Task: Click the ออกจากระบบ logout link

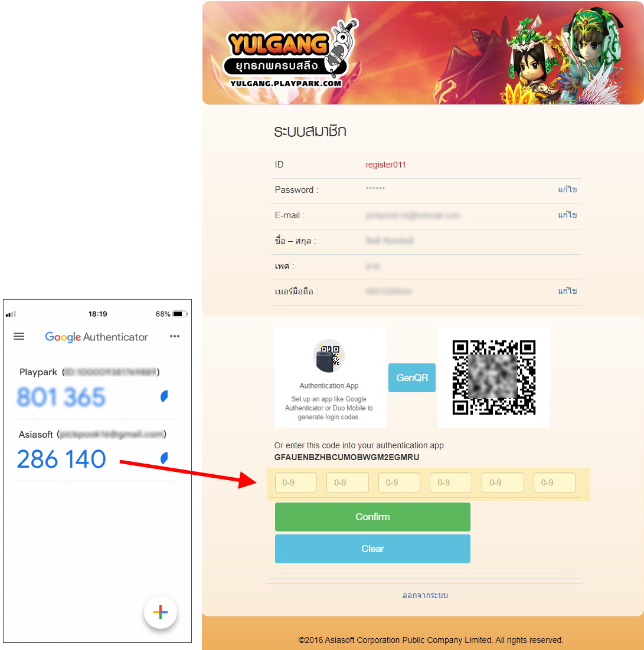Action: coord(425,595)
